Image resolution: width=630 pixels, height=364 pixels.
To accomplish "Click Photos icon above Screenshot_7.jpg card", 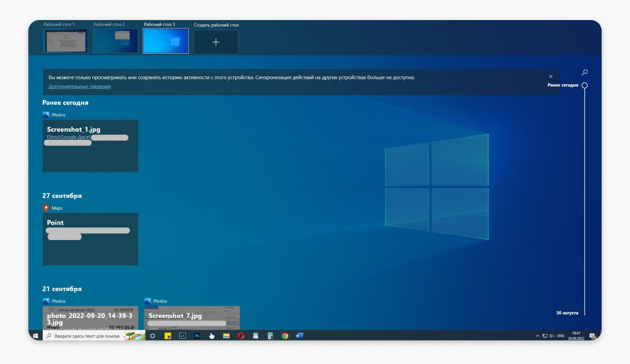I will coord(148,301).
